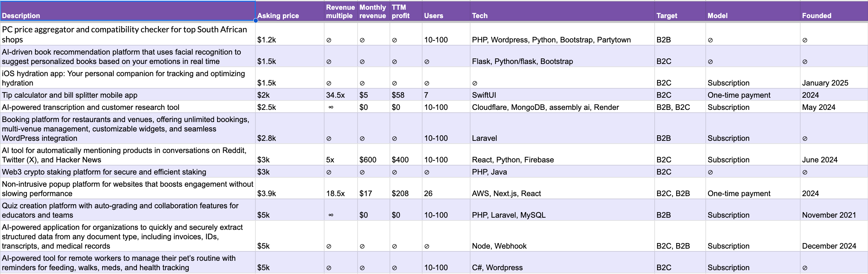Viewport: 868px width, 274px height.
Task: Select the Booking platform for restaurants description cell
Action: coord(128,128)
